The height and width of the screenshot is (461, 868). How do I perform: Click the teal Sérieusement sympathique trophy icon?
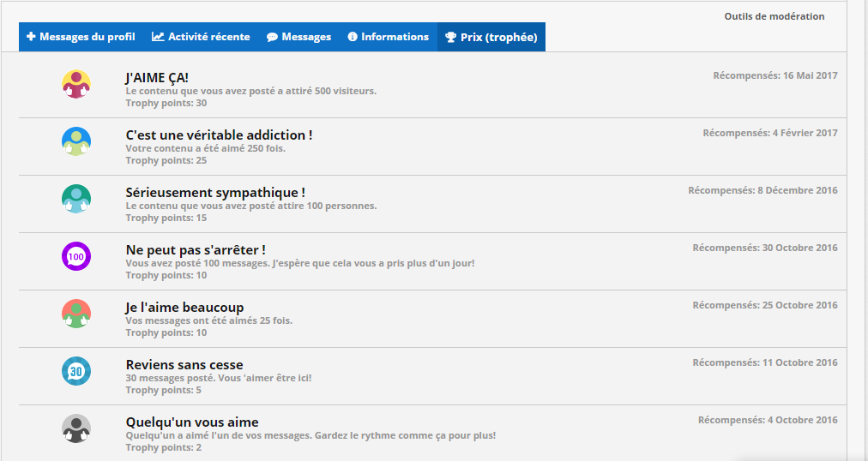click(x=76, y=199)
